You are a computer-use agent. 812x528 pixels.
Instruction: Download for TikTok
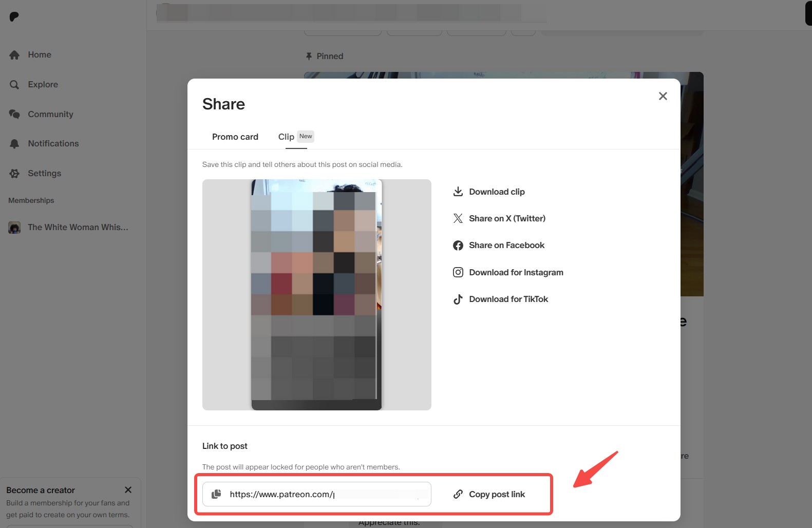coord(500,299)
